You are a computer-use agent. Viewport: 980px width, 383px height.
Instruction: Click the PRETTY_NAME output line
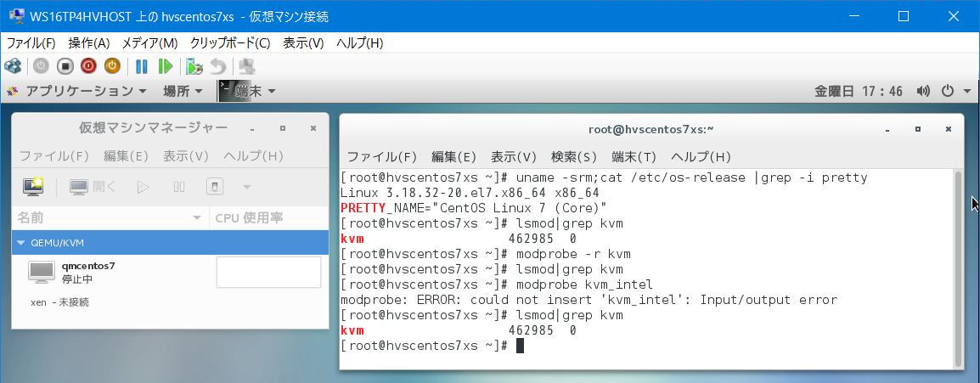[474, 208]
